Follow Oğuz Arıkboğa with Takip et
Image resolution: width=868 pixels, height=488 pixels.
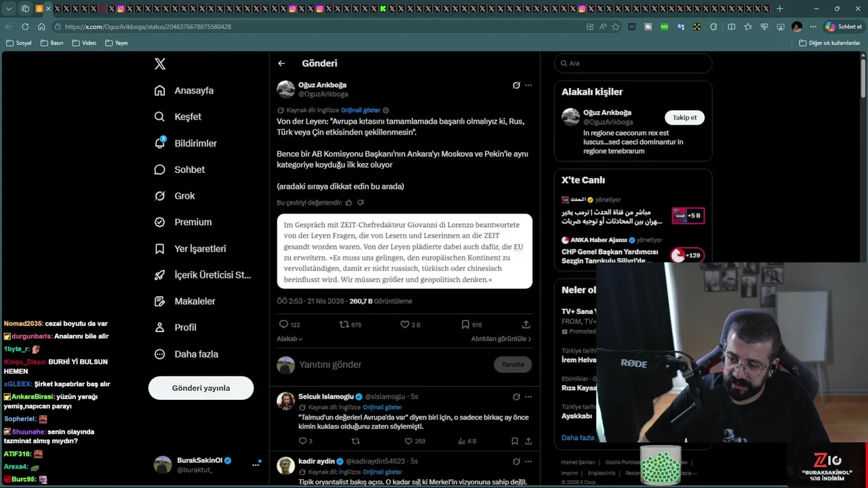click(684, 117)
